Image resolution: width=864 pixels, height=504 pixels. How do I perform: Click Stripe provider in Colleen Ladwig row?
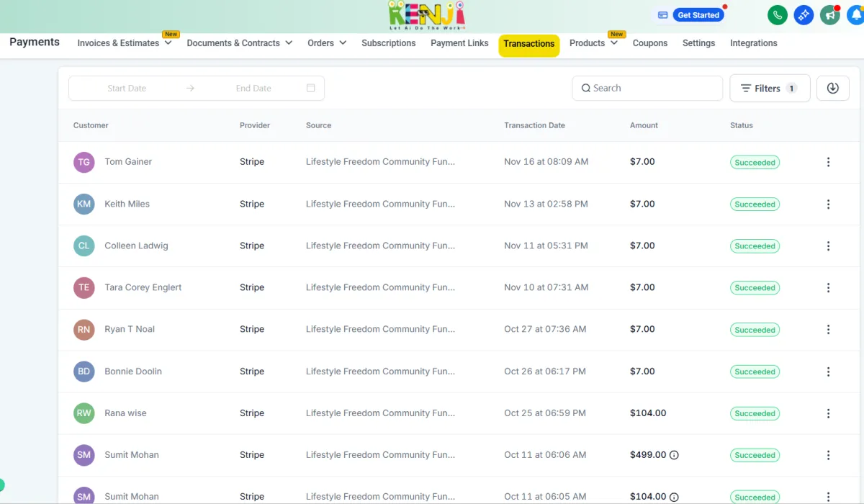(x=252, y=246)
